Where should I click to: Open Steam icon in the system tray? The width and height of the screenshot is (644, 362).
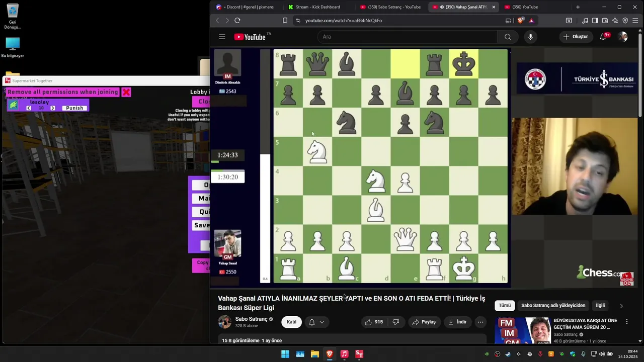pos(508,354)
